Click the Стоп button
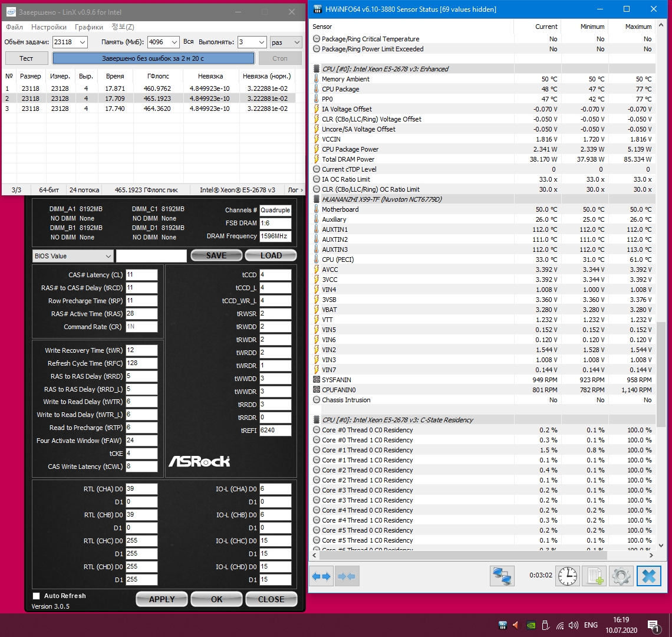672x637 pixels. click(x=280, y=58)
